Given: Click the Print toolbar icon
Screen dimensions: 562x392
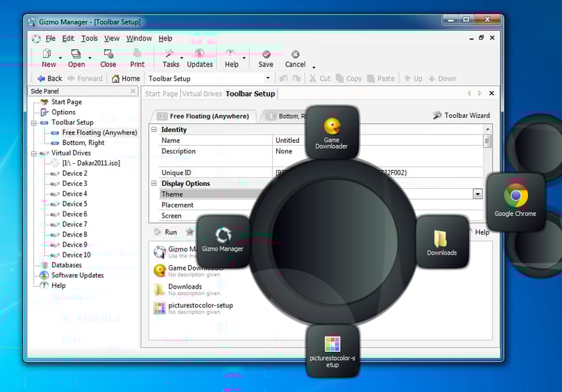Looking at the screenshot, I should tap(137, 53).
